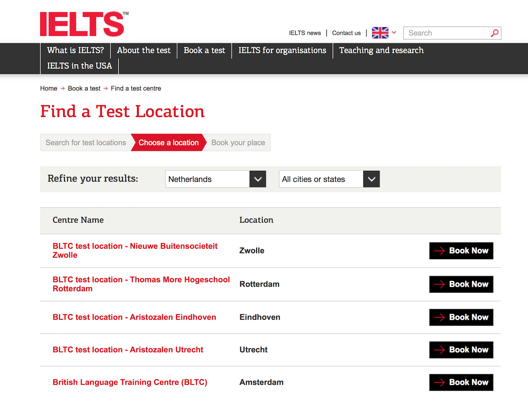Open Teaching and research menu

381,51
